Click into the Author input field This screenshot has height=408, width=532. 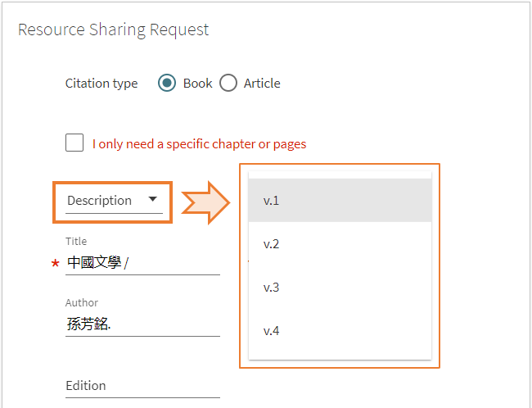tap(142, 324)
